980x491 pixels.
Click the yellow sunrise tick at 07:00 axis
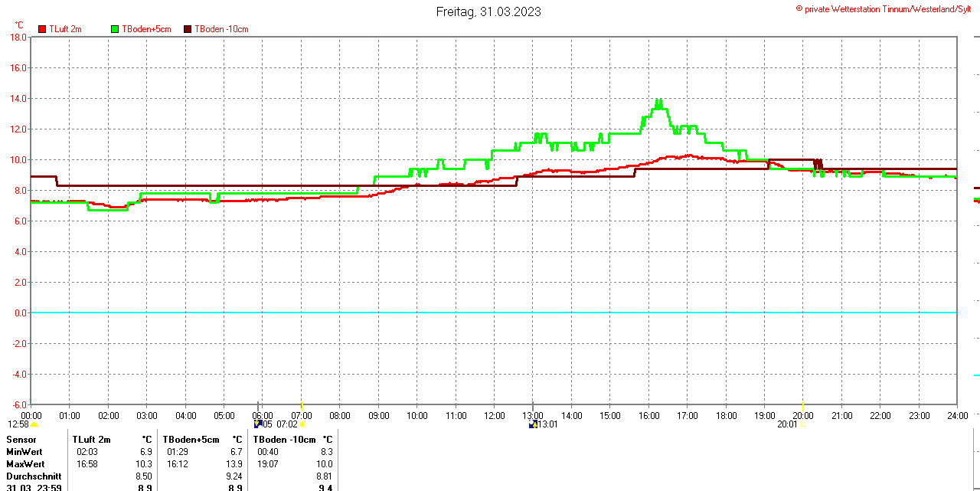pos(302,405)
